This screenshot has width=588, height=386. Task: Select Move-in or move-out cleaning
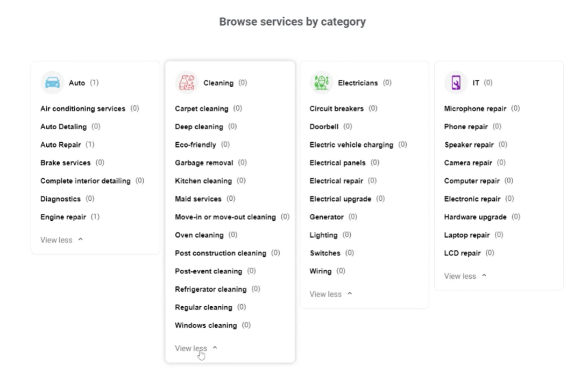tap(225, 216)
